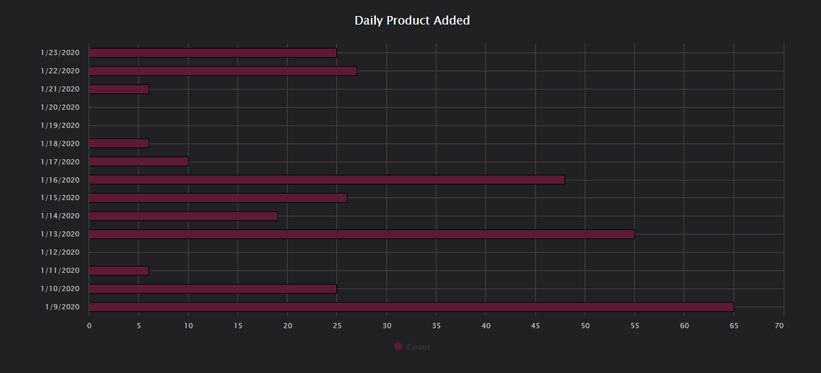821x373 pixels.
Task: Click the 1/9/2020 axis label
Action: pos(62,307)
